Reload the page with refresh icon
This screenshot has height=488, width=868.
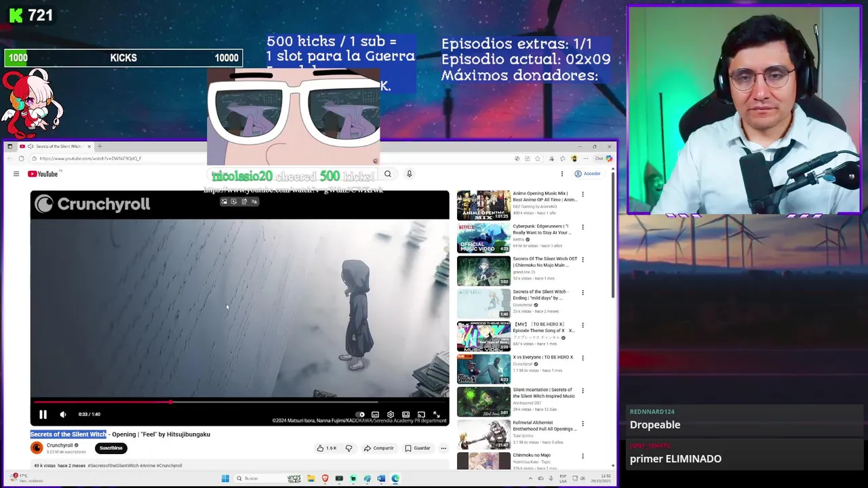pyautogui.click(x=22, y=159)
